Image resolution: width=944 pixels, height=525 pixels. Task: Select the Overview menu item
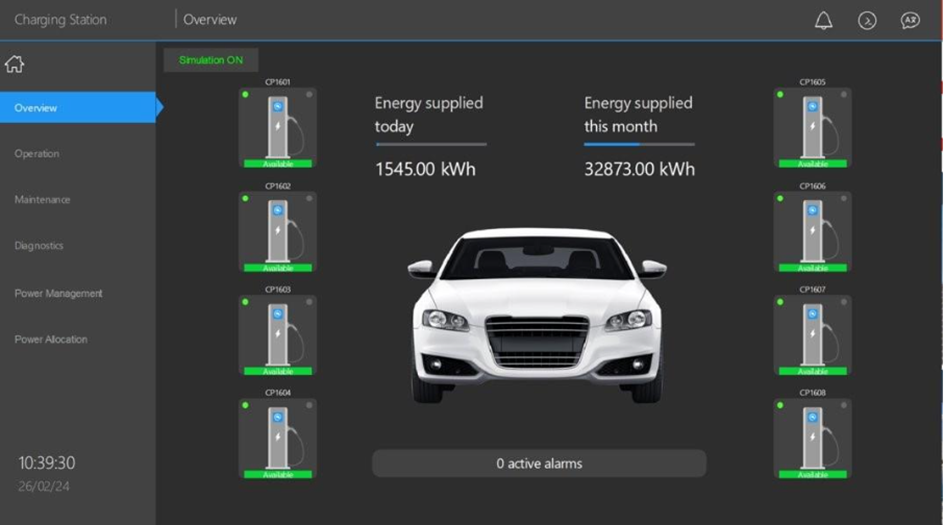78,108
